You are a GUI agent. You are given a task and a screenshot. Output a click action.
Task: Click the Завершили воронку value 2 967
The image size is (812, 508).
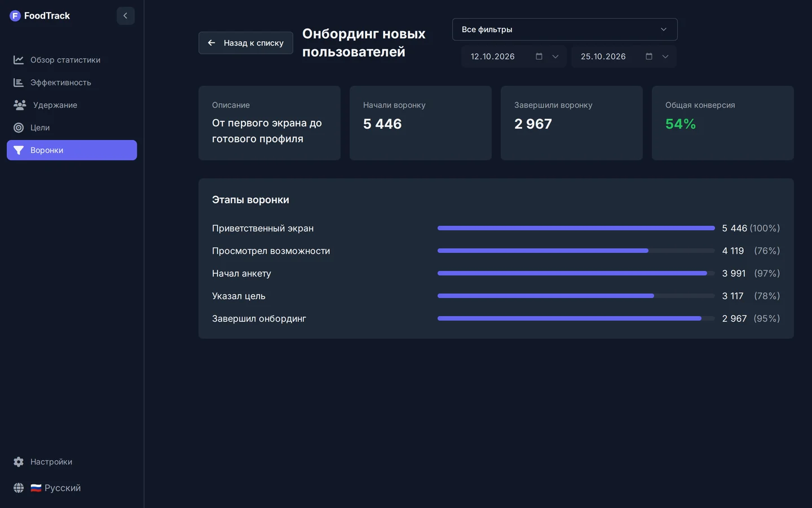533,124
